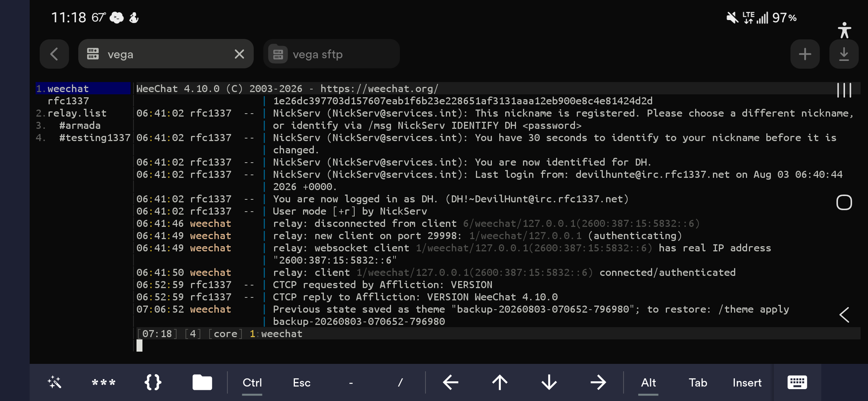
Task: Tap the cloud weather icon in status bar
Action: click(117, 17)
